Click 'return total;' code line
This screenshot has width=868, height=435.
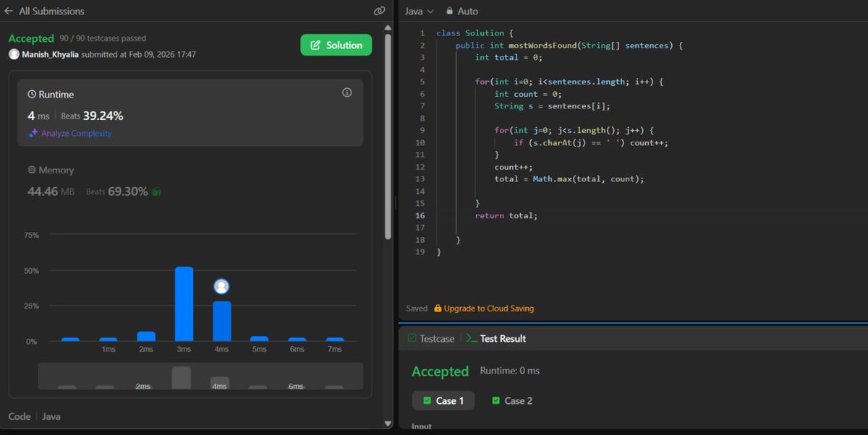(506, 215)
